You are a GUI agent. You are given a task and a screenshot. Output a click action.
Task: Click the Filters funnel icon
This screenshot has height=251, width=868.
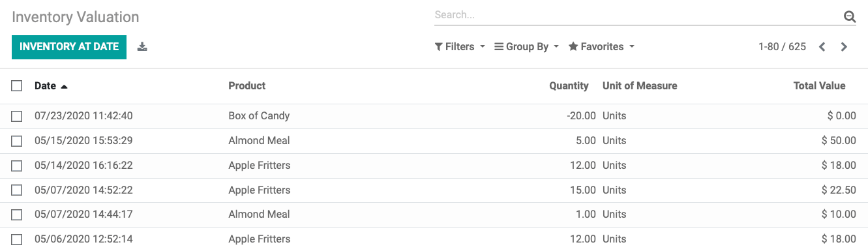pos(439,47)
